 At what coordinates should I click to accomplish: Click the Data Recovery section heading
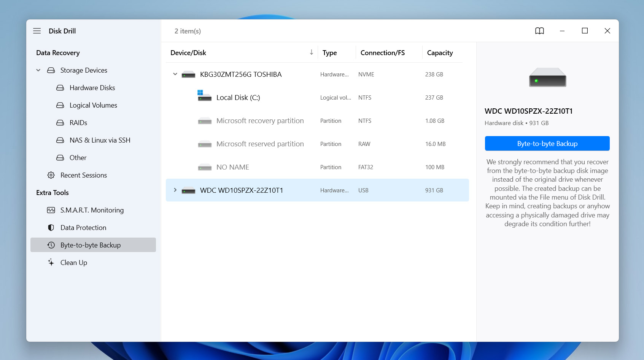(58, 53)
